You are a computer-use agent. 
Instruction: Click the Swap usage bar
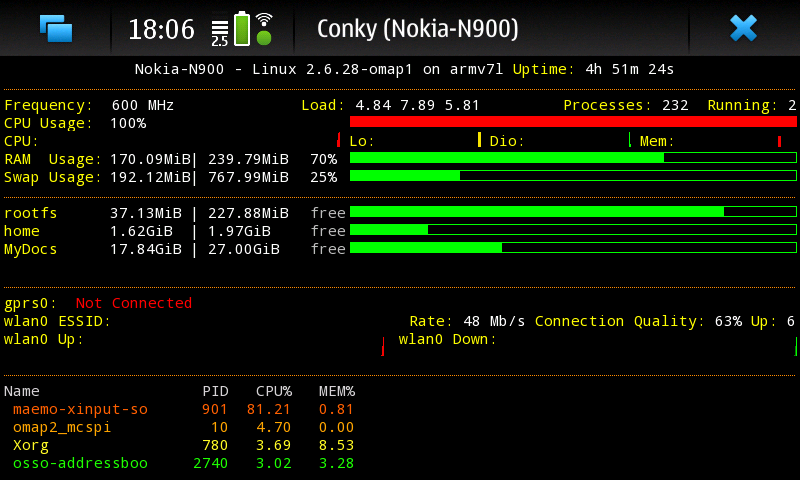(573, 176)
